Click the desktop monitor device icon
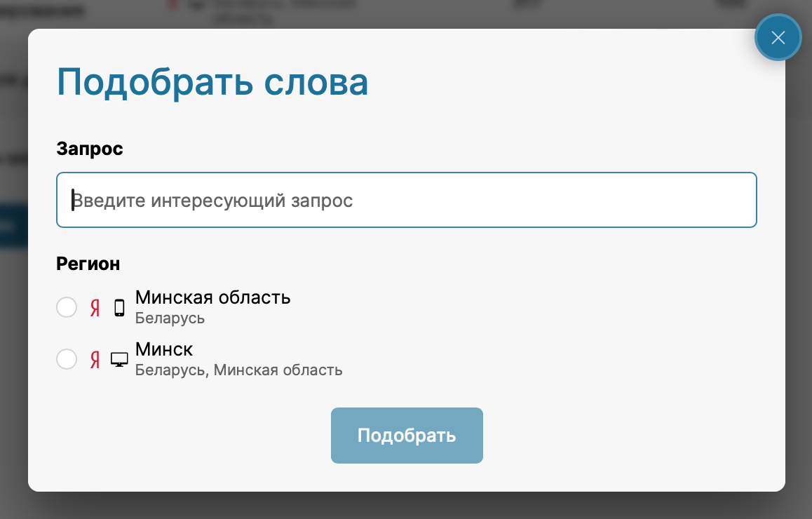 point(119,360)
